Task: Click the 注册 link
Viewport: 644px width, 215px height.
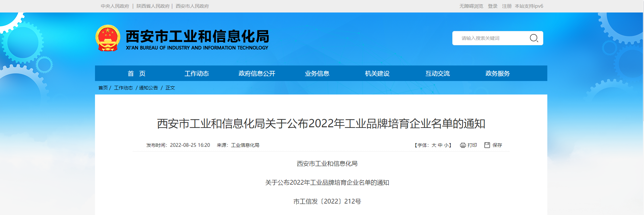Action: pyautogui.click(x=507, y=6)
